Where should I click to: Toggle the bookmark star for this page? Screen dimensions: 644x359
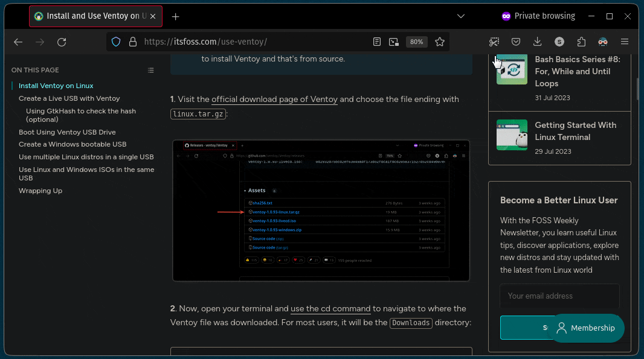pos(440,42)
